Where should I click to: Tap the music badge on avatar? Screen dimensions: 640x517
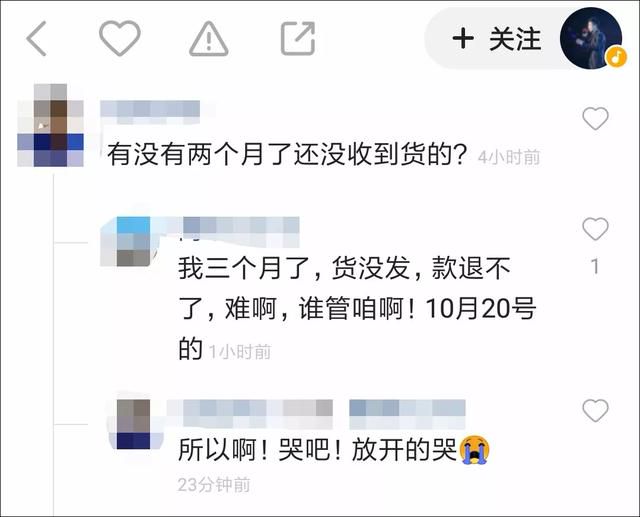pyautogui.click(x=616, y=57)
